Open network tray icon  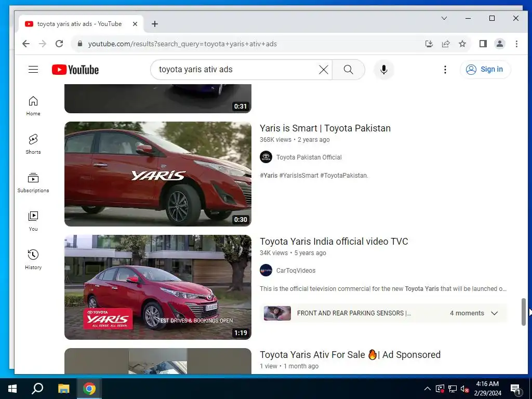pos(453,389)
